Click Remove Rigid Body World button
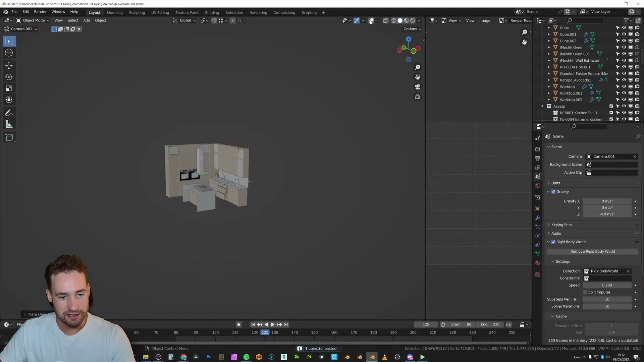The width and height of the screenshot is (644, 362). pyautogui.click(x=593, y=251)
